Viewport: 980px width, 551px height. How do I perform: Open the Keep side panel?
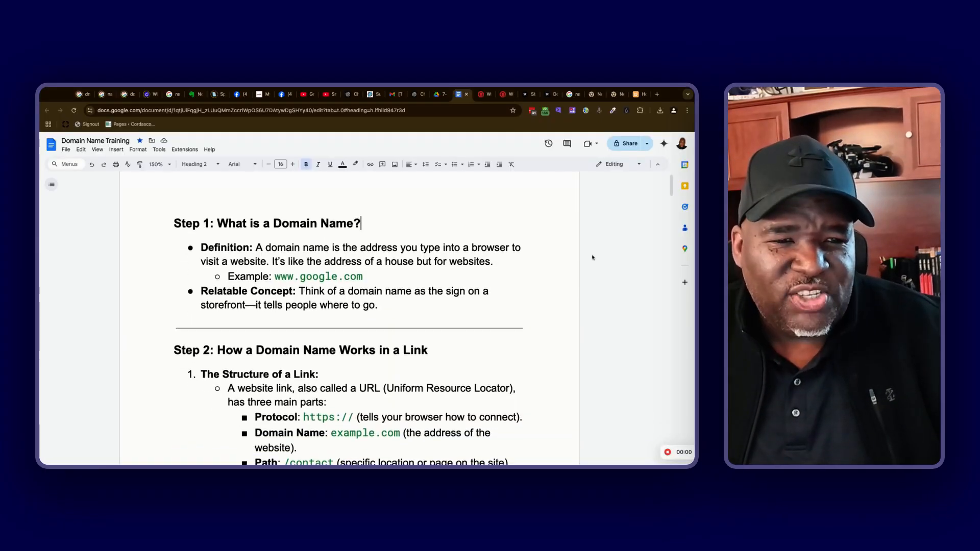[685, 186]
